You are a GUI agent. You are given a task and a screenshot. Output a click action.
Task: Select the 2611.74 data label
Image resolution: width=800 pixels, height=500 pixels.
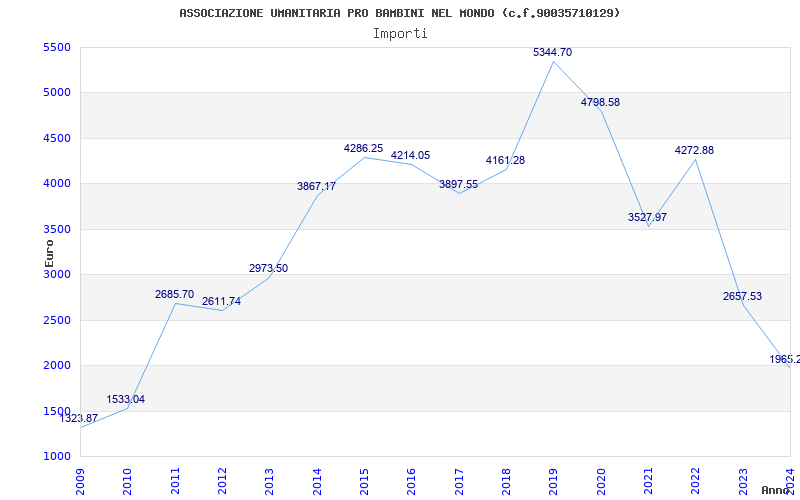click(221, 302)
